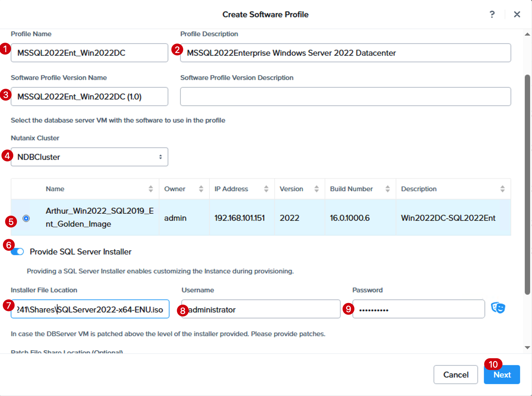Click the scrollbar up arrow
Image resolution: width=532 pixels, height=396 pixels.
(527, 34)
